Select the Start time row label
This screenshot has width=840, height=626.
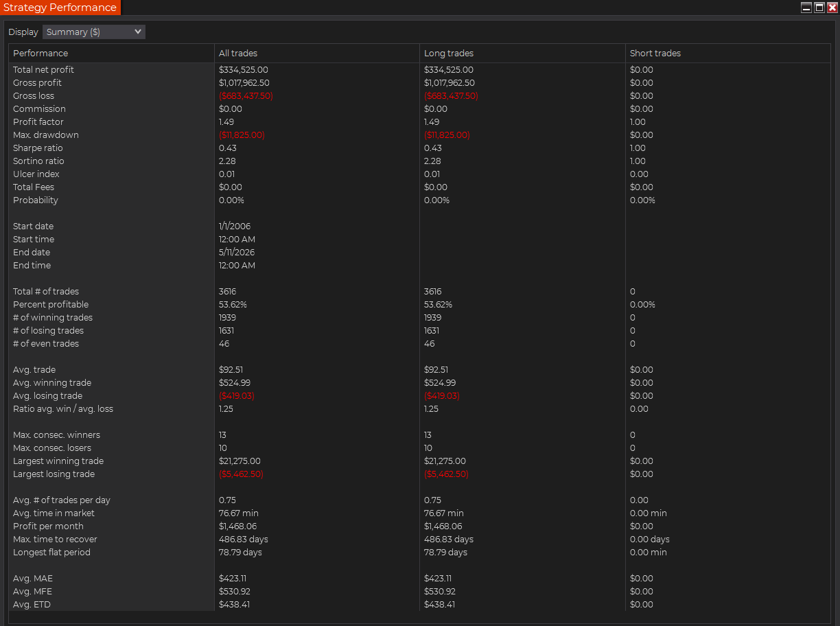(x=34, y=240)
